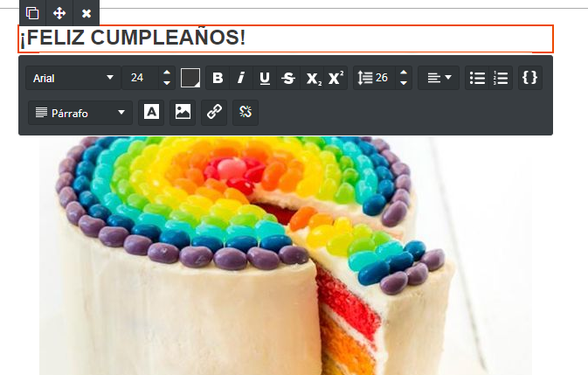Viewport: 588px width, 375px height.
Task: Decrease the font size with down arrow
Action: pyautogui.click(x=167, y=83)
